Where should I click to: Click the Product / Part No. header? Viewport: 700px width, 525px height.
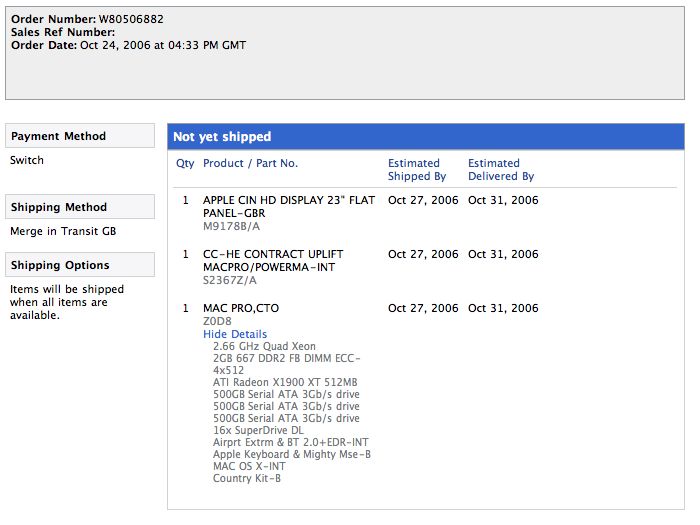[x=250, y=163]
